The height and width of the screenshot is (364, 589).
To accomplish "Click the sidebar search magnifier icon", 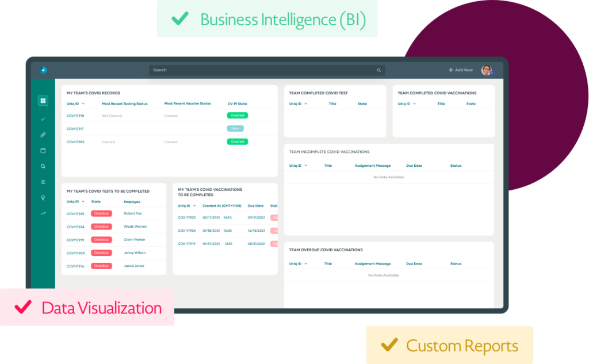I will 43,166.
